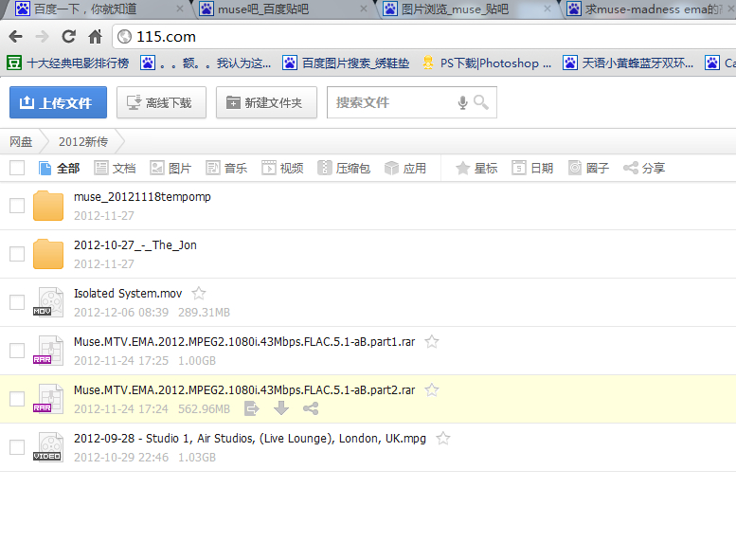Open muse_20121118tempomp folder icon
This screenshot has height=560, width=736.
[x=48, y=206]
